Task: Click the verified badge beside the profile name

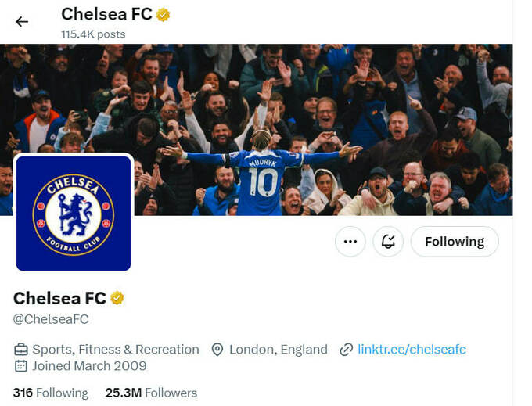Action: coord(117,298)
